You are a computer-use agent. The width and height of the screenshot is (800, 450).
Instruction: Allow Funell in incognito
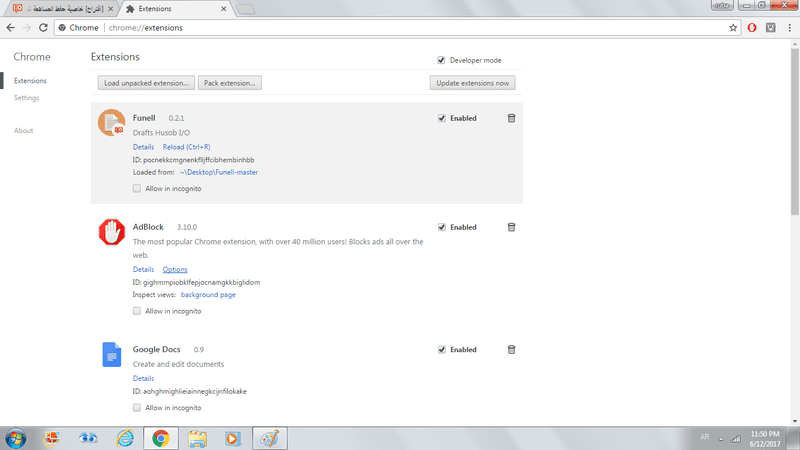point(137,188)
